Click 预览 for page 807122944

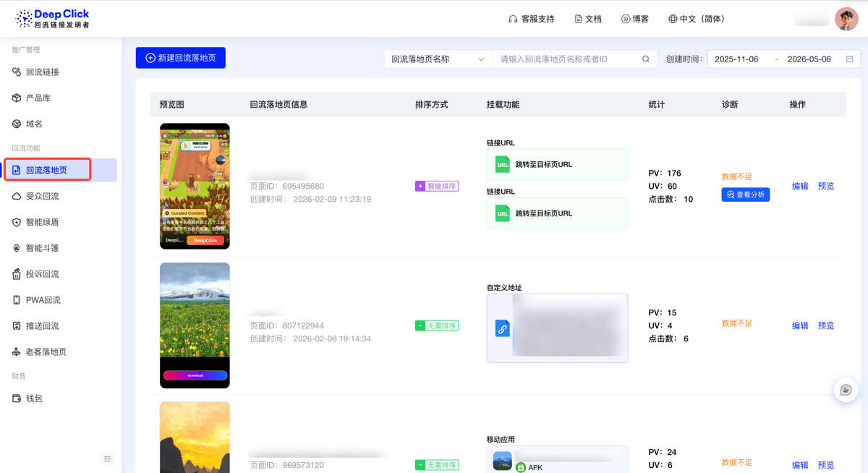[826, 325]
